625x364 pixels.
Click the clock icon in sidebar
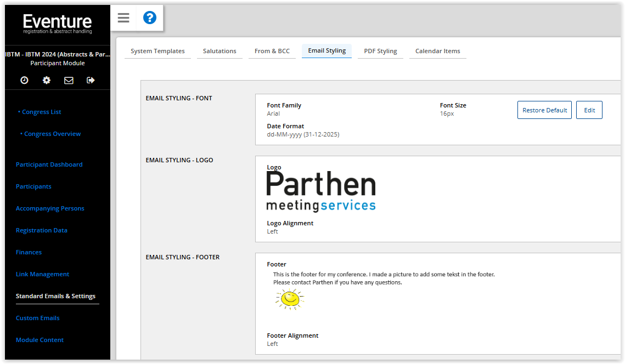click(x=24, y=80)
